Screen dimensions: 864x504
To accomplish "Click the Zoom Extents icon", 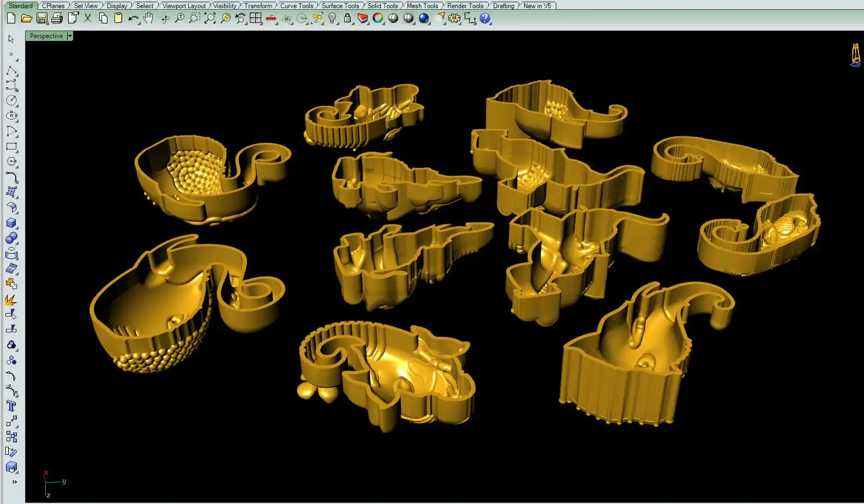I will click(x=209, y=19).
